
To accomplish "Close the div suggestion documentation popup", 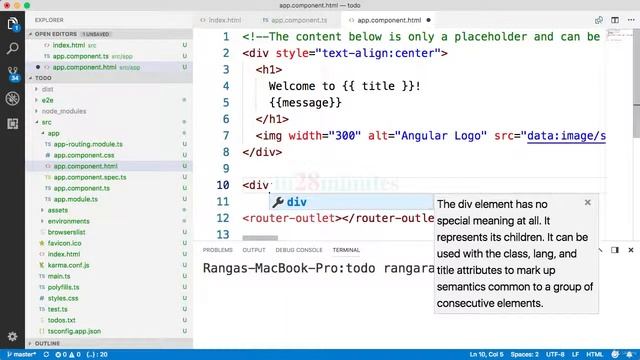I will (x=587, y=202).
